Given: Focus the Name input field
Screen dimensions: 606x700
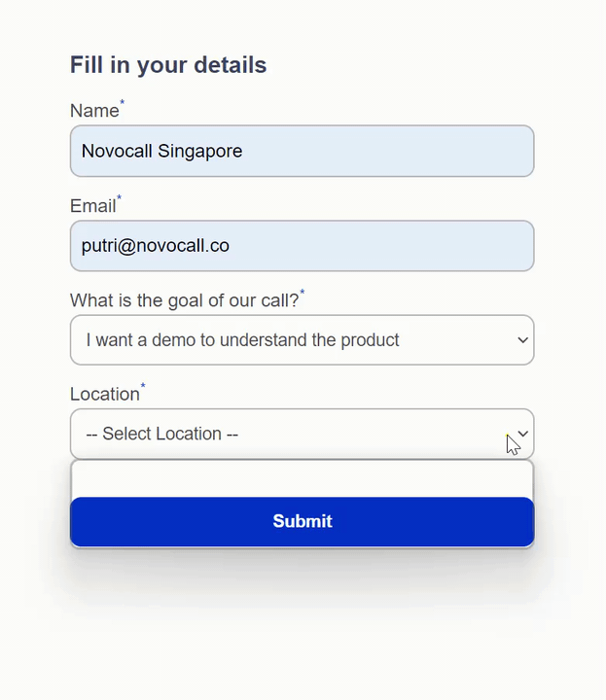Looking at the screenshot, I should [x=302, y=151].
